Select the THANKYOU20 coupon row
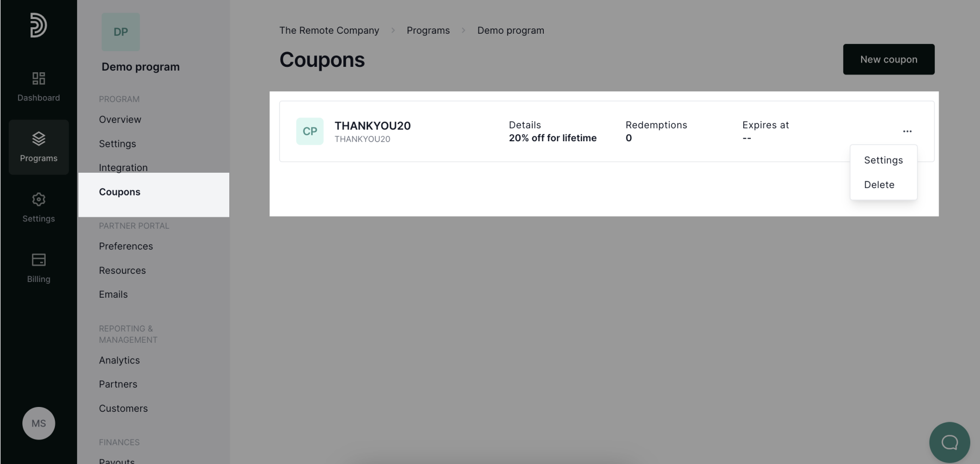The width and height of the screenshot is (980, 464). click(x=372, y=126)
